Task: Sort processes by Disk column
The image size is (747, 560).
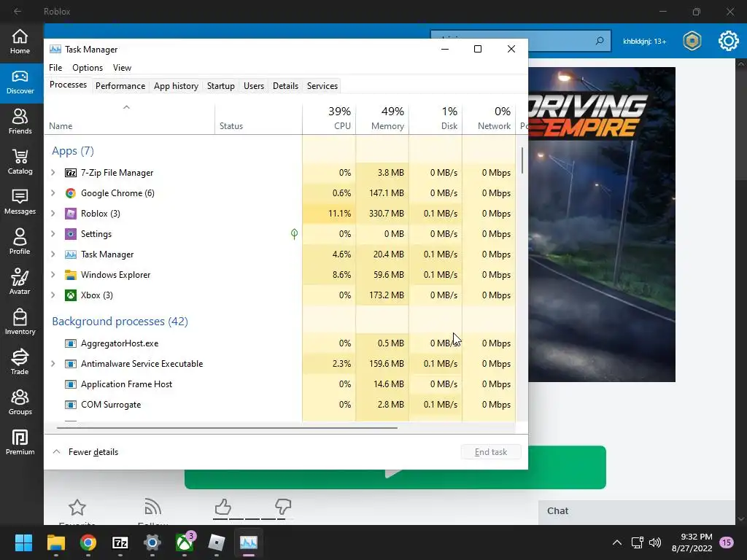Action: (x=436, y=118)
